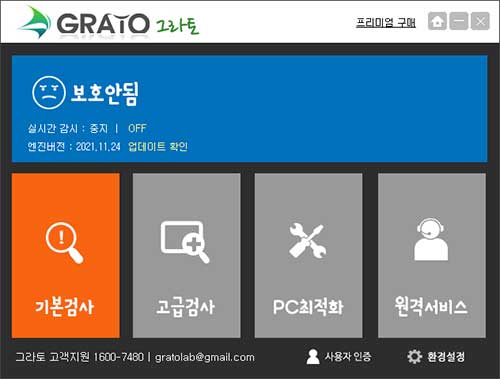Open 사용자 인증 link
This screenshot has width=500, height=379.
[x=348, y=357]
